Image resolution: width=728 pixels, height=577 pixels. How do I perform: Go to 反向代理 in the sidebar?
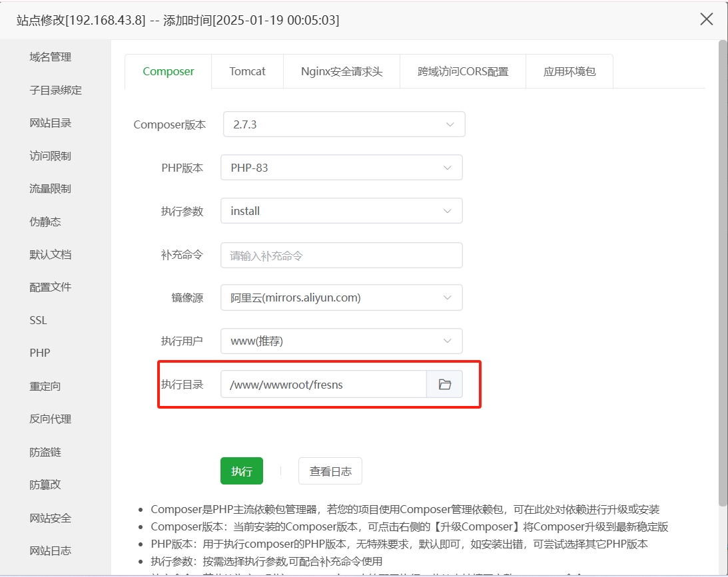point(50,419)
